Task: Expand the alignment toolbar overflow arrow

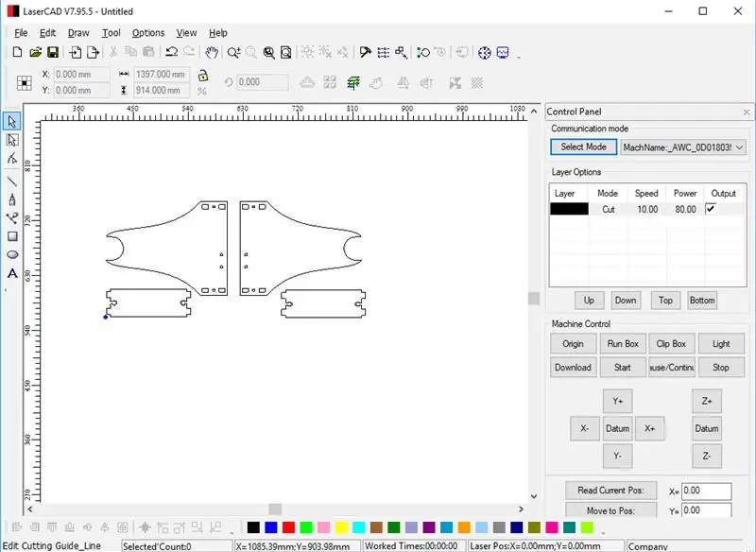Action: click(232, 532)
